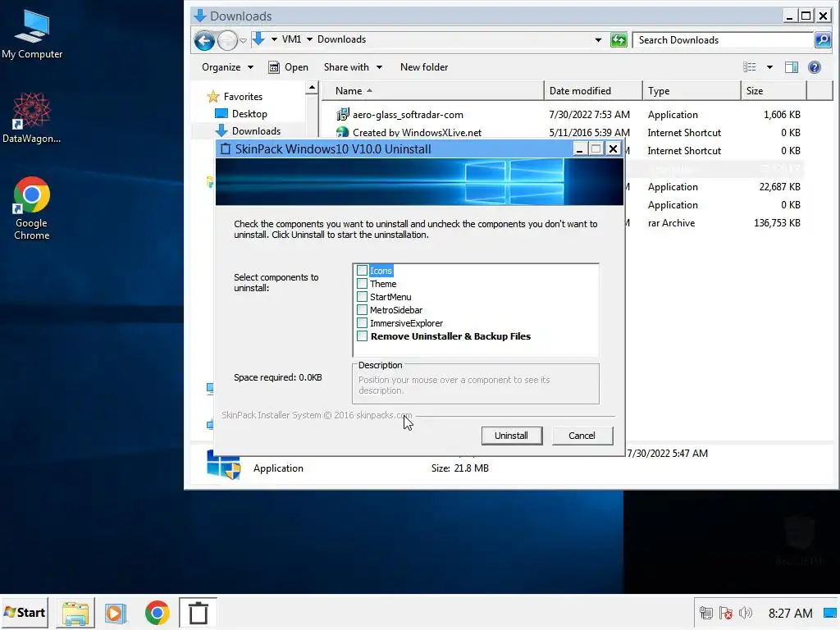Click the Start button
This screenshot has width=840, height=630.
[25, 612]
